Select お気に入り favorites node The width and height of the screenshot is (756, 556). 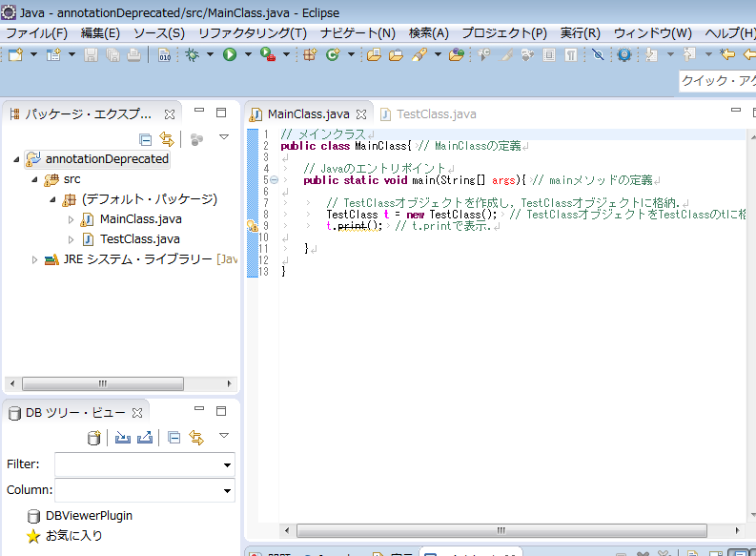click(73, 536)
